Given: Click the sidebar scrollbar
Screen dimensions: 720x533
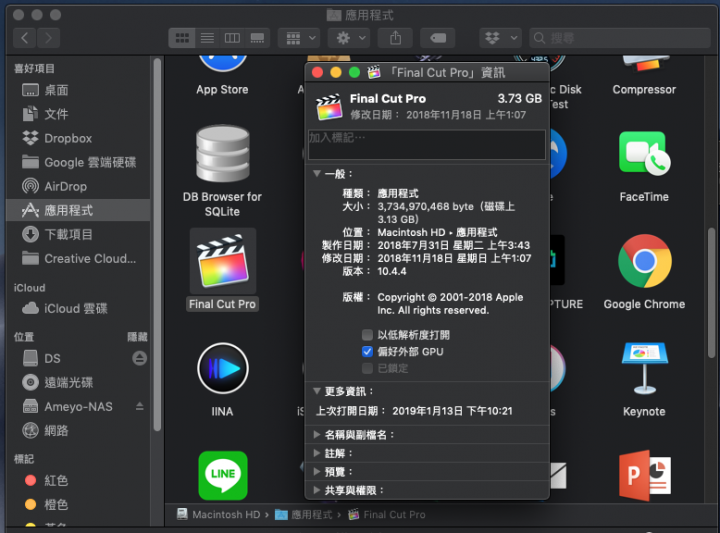Looking at the screenshot, I should [157, 245].
